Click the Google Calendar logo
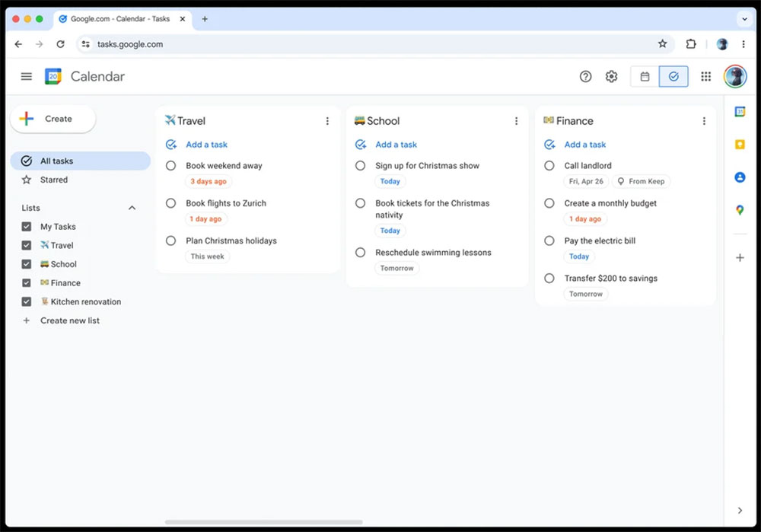This screenshot has height=532, width=761. (x=53, y=76)
